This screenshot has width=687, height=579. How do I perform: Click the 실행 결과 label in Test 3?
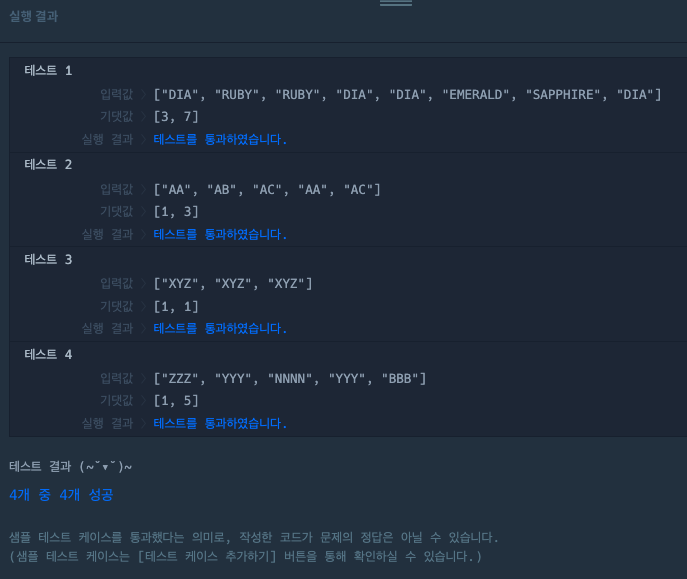tap(107, 328)
